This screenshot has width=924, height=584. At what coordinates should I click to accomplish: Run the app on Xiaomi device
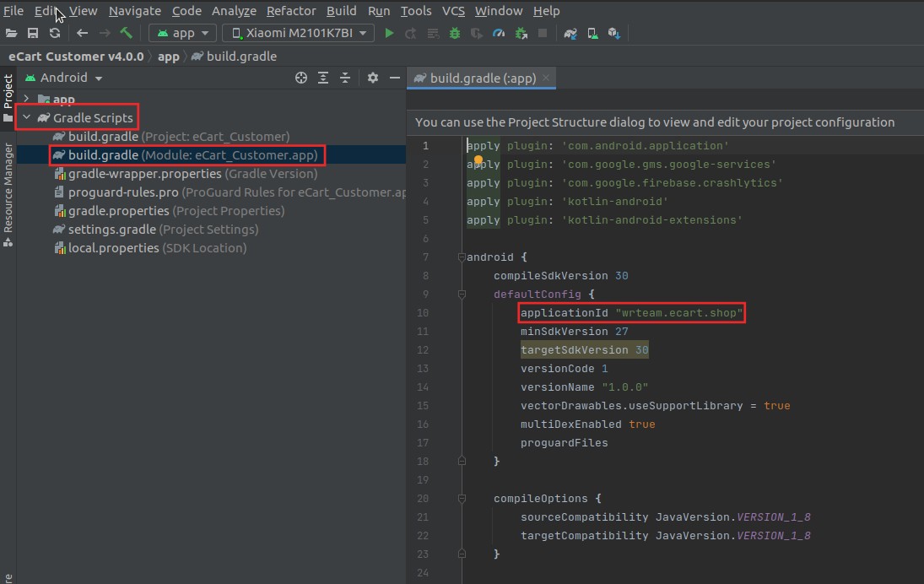pyautogui.click(x=388, y=33)
